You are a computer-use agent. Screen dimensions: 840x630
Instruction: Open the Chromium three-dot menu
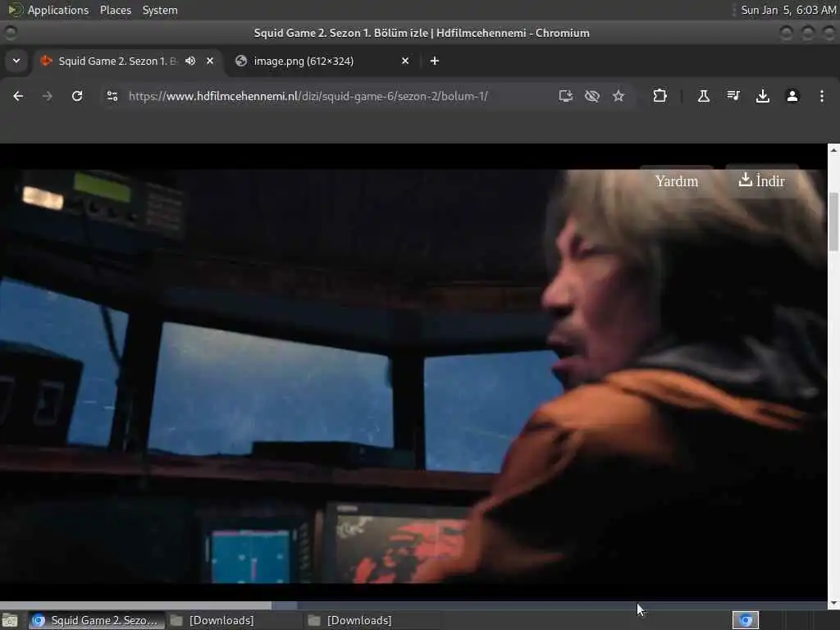click(822, 96)
